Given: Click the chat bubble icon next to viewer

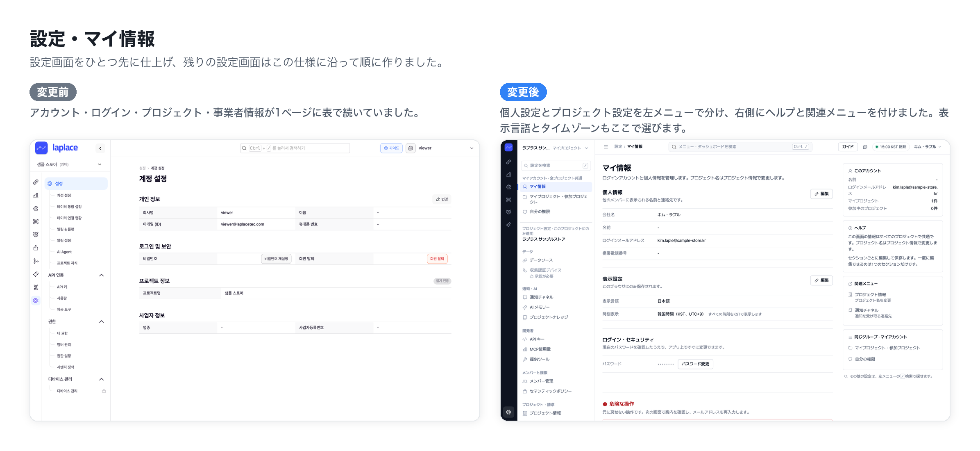Looking at the screenshot, I should tap(411, 148).
